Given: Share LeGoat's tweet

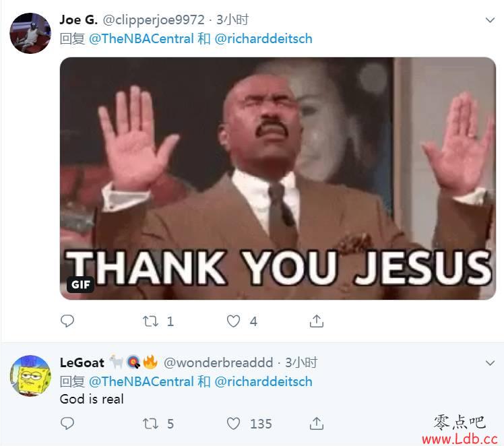Looking at the screenshot, I should coord(317,423).
